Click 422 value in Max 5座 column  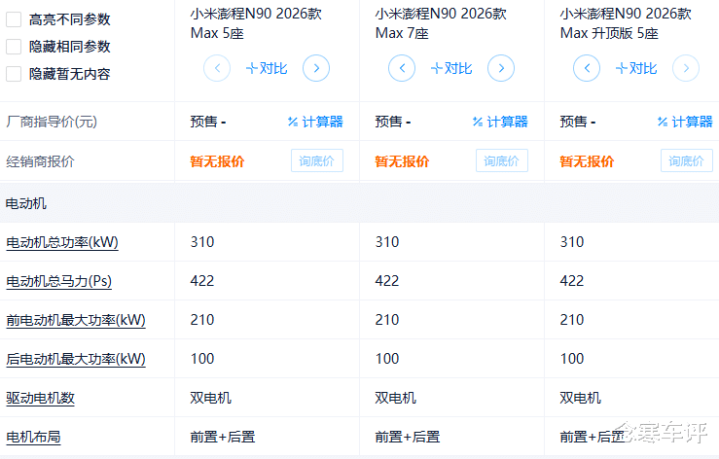click(x=202, y=281)
